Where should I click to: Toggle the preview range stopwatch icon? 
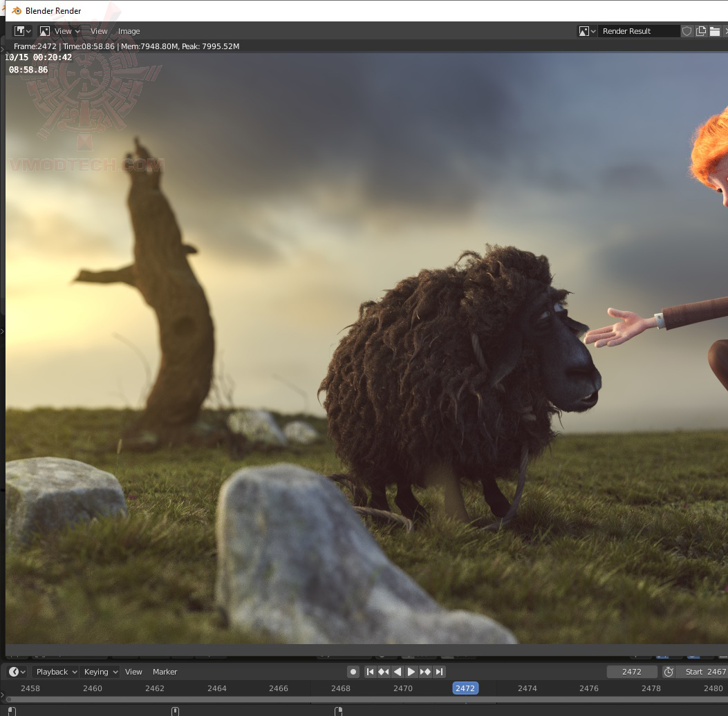(669, 672)
